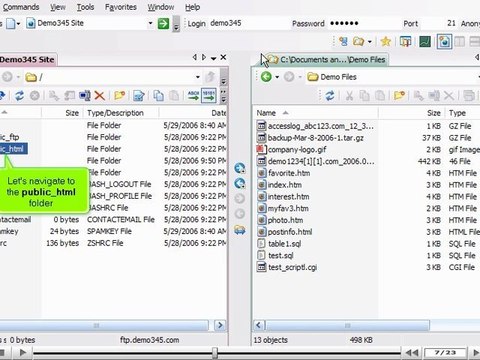Refresh the local Demo Files pane
Viewport: 480px width, 360px height.
point(330,96)
